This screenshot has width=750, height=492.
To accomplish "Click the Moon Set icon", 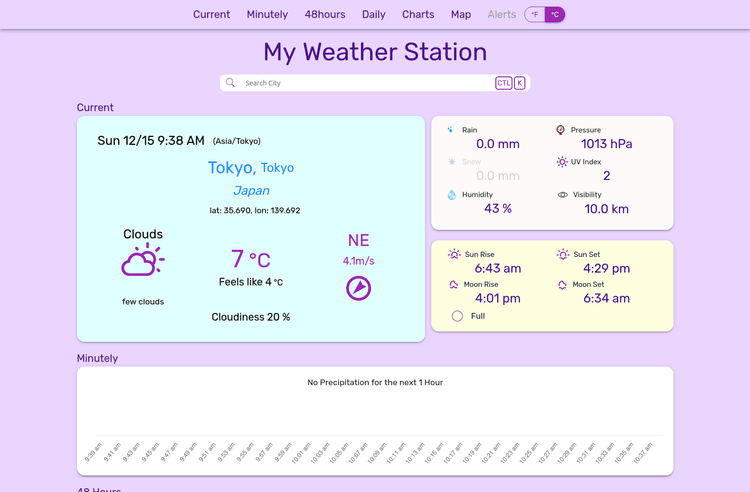I will [562, 284].
